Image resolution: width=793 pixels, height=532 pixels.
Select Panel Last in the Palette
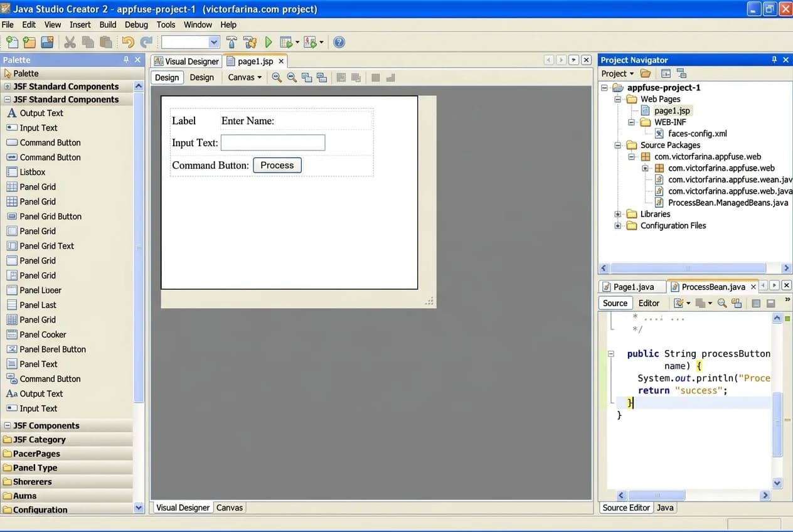coord(31,305)
